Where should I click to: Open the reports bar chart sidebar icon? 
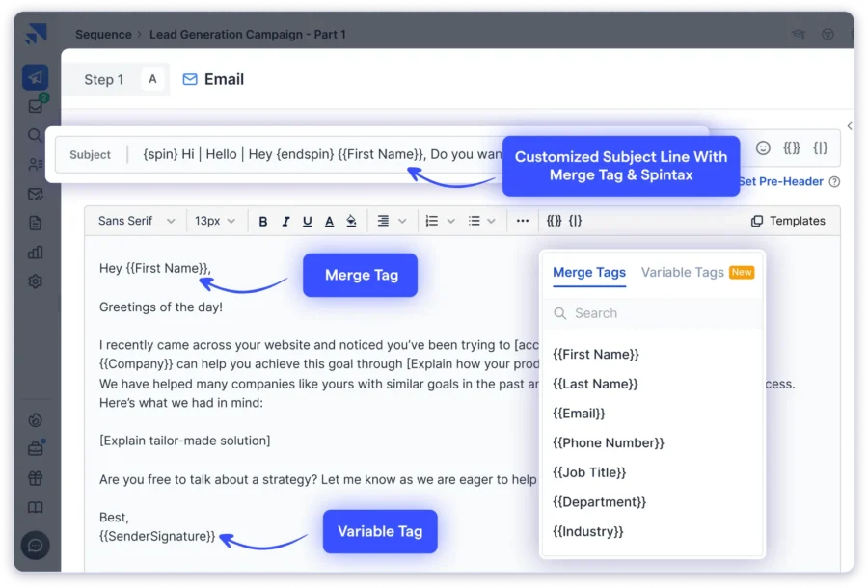coord(35,253)
